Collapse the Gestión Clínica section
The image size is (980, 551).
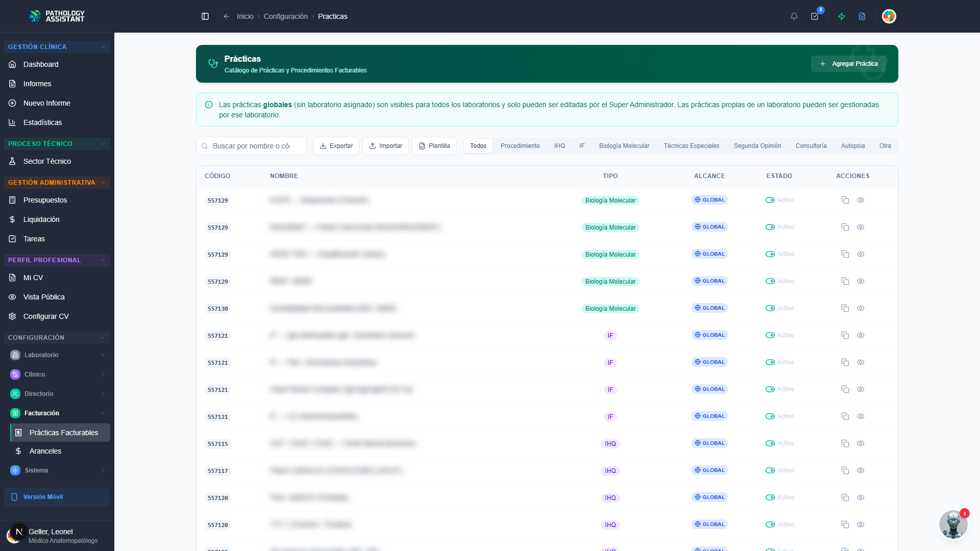pos(57,47)
